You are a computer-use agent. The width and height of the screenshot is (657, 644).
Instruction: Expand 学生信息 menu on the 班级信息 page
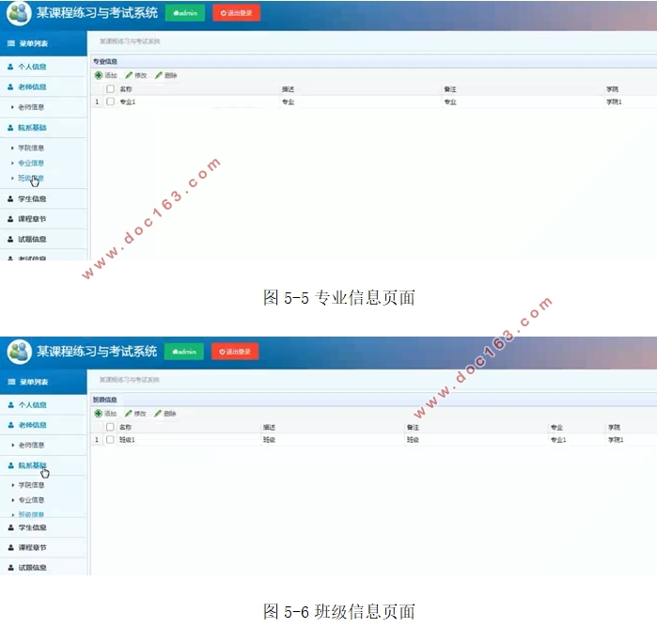(x=43, y=527)
